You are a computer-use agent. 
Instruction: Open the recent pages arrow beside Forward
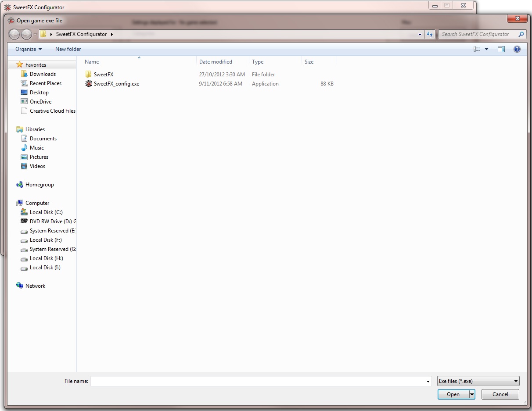coord(35,34)
